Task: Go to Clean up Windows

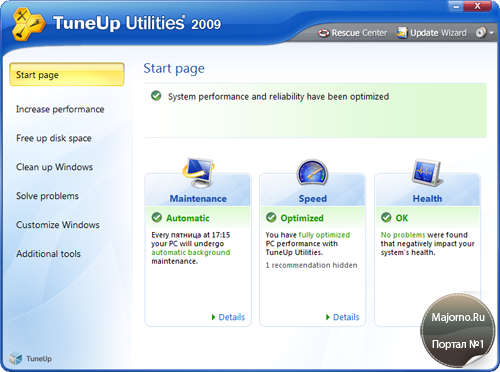Action: [54, 167]
